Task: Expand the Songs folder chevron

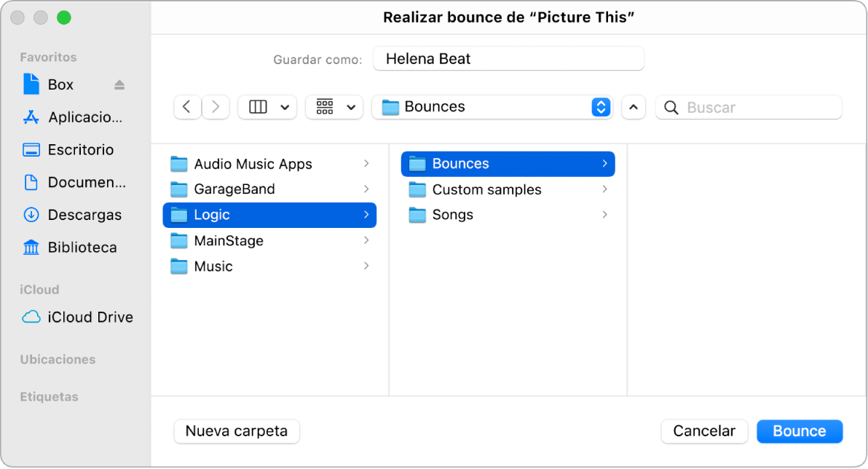Action: pyautogui.click(x=604, y=215)
